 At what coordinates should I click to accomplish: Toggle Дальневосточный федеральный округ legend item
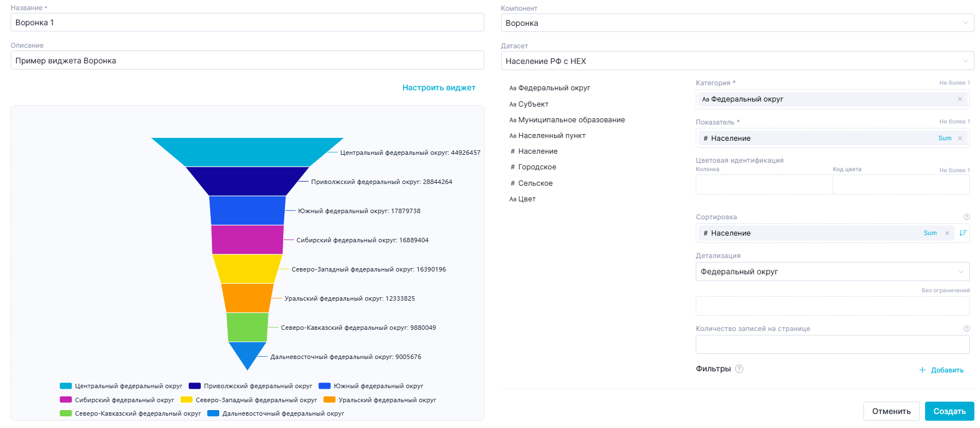tap(276, 413)
